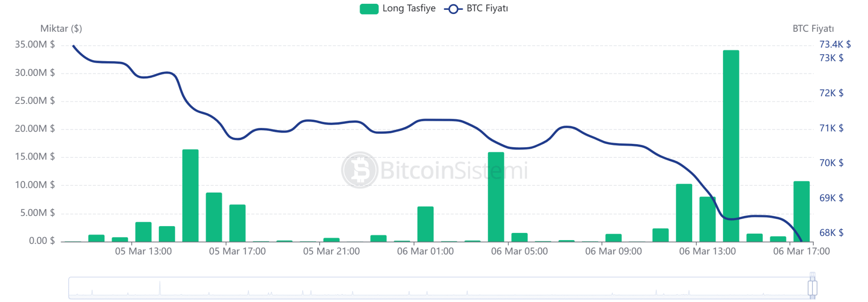Select the bar above 05 Mar 13:00
This screenshot has width=868, height=302.
tap(143, 232)
